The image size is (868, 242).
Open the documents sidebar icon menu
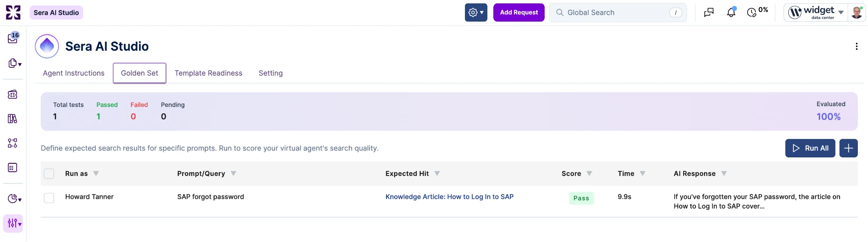coord(14,63)
